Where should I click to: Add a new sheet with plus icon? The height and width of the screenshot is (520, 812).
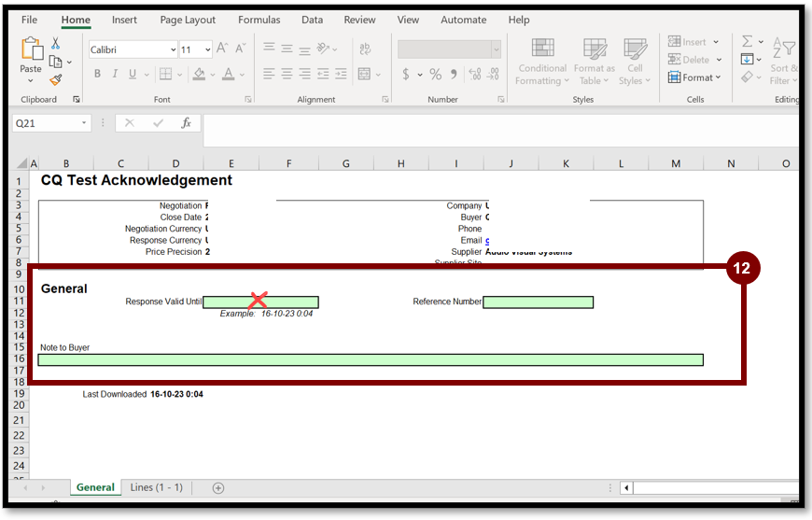click(x=218, y=487)
